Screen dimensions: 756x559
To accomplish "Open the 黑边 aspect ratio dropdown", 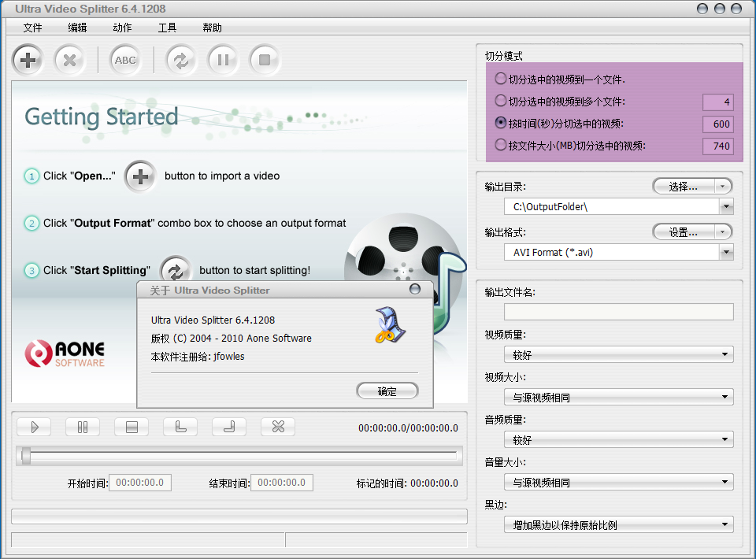I will click(619, 524).
